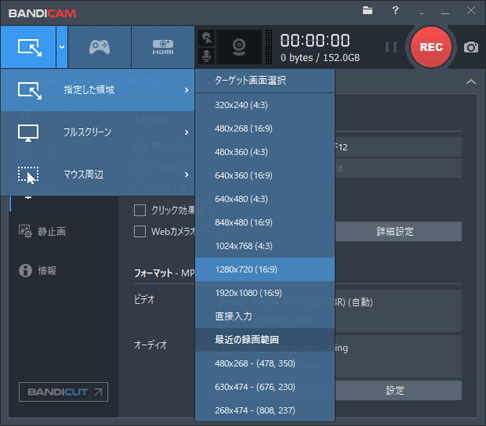Click the F12 hotkey field
486x426 pixels.
(398, 147)
